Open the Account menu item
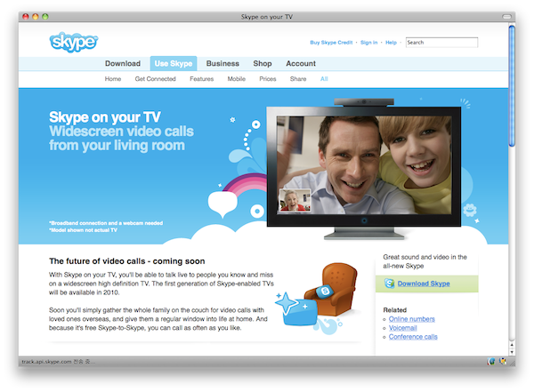The height and width of the screenshot is (392, 534). (301, 64)
